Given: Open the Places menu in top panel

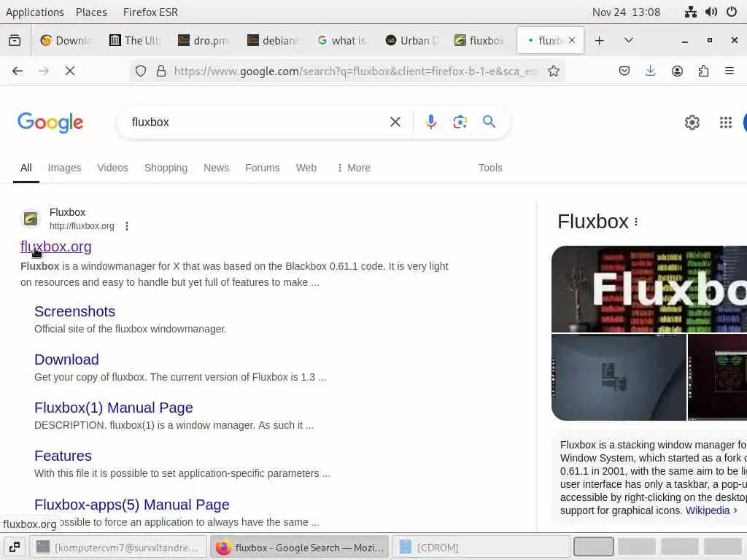Looking at the screenshot, I should [91, 12].
